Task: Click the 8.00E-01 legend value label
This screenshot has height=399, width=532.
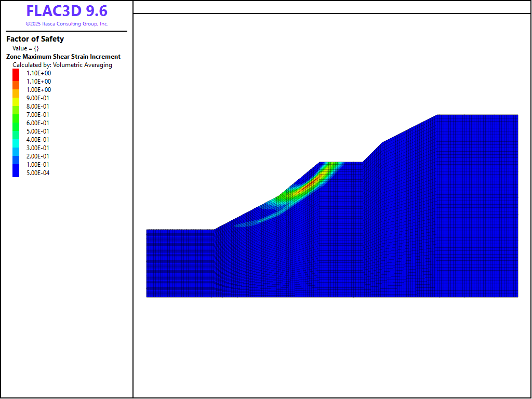Action: (38, 107)
